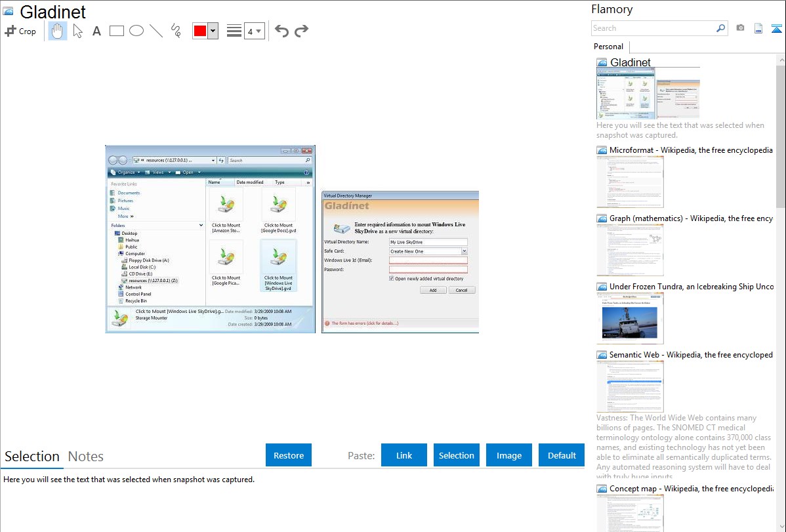Click the Gladinet snapshot icon beside the main title
786x532 pixels.
pyautogui.click(x=9, y=11)
